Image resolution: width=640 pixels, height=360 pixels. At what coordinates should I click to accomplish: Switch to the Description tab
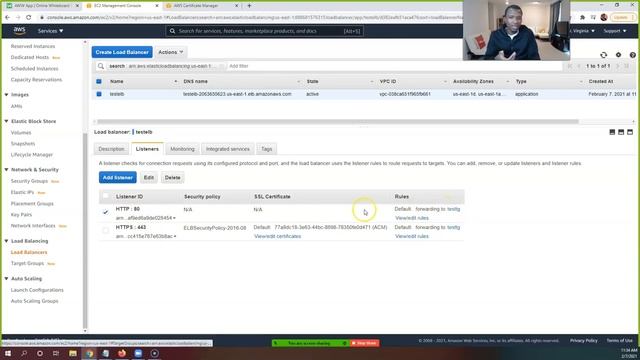click(x=111, y=149)
